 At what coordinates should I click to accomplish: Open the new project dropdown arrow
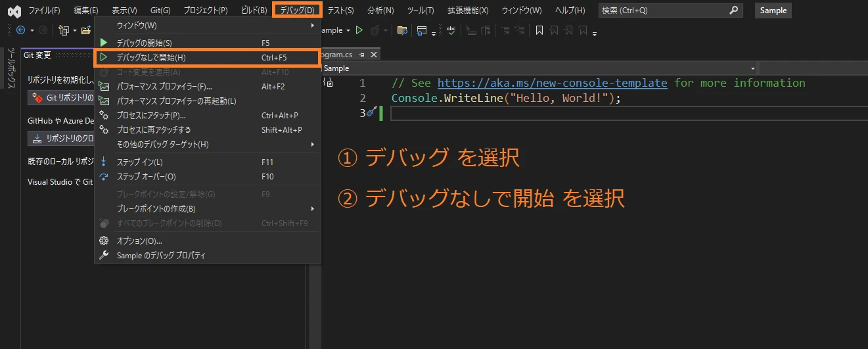point(75,30)
